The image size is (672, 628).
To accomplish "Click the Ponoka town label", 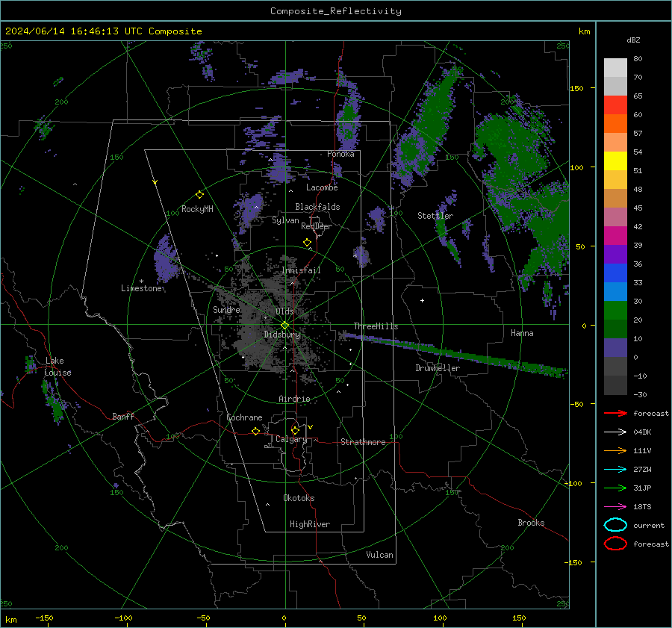I will 340,154.
